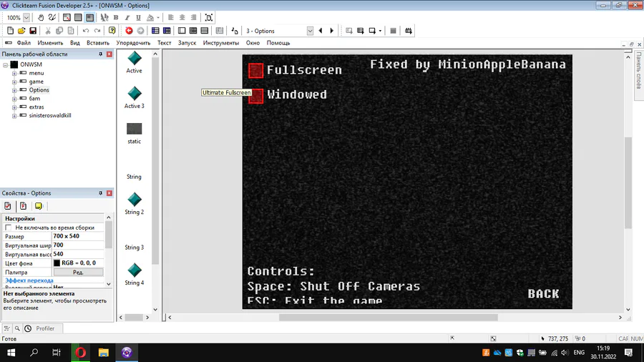Open the frame editor icon

[x=182, y=31]
